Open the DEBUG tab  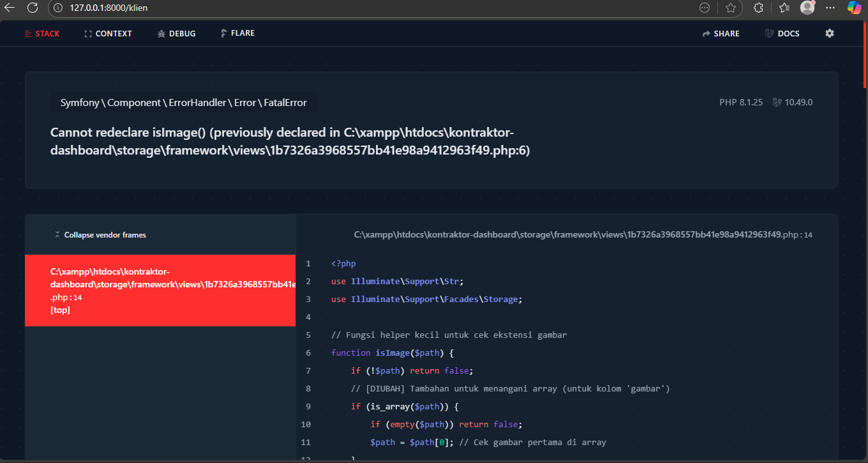(x=176, y=34)
